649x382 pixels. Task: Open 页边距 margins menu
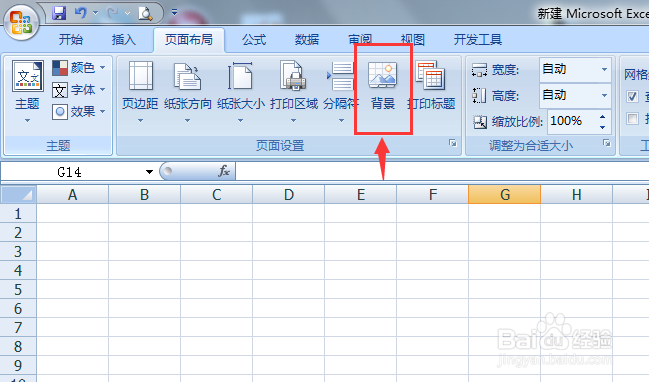140,91
